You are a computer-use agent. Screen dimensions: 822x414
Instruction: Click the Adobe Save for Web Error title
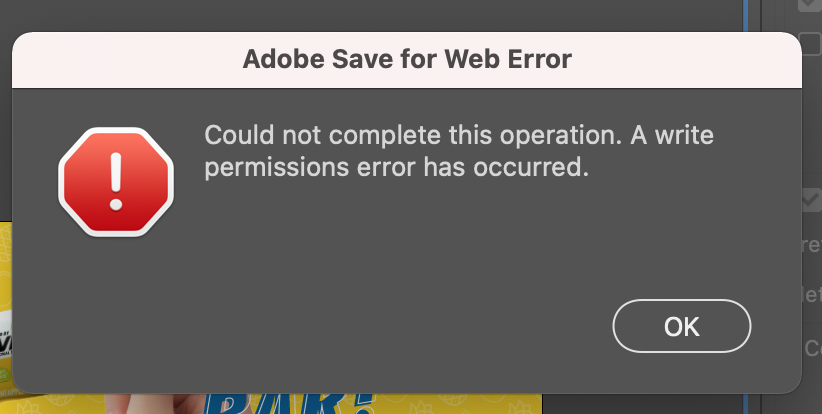click(x=407, y=59)
